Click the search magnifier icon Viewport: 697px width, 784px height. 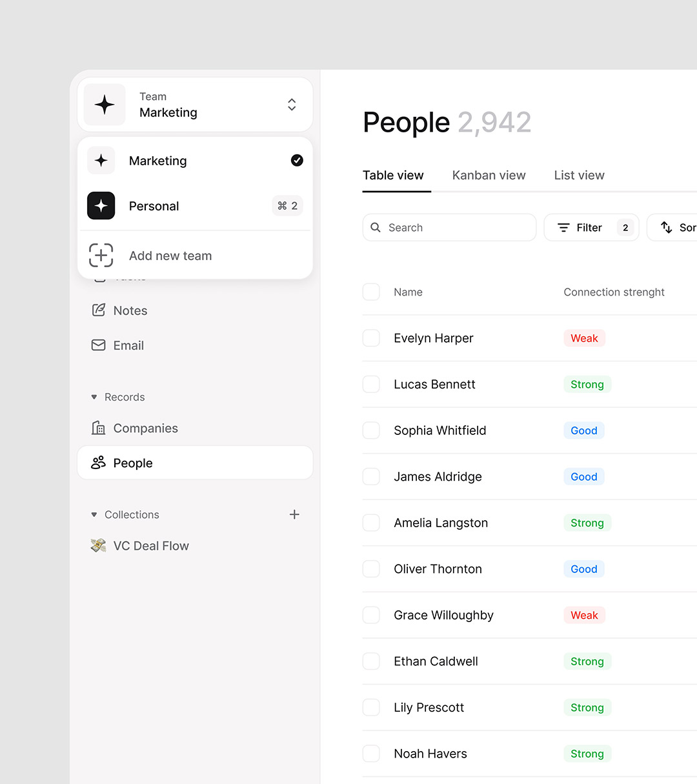(376, 227)
